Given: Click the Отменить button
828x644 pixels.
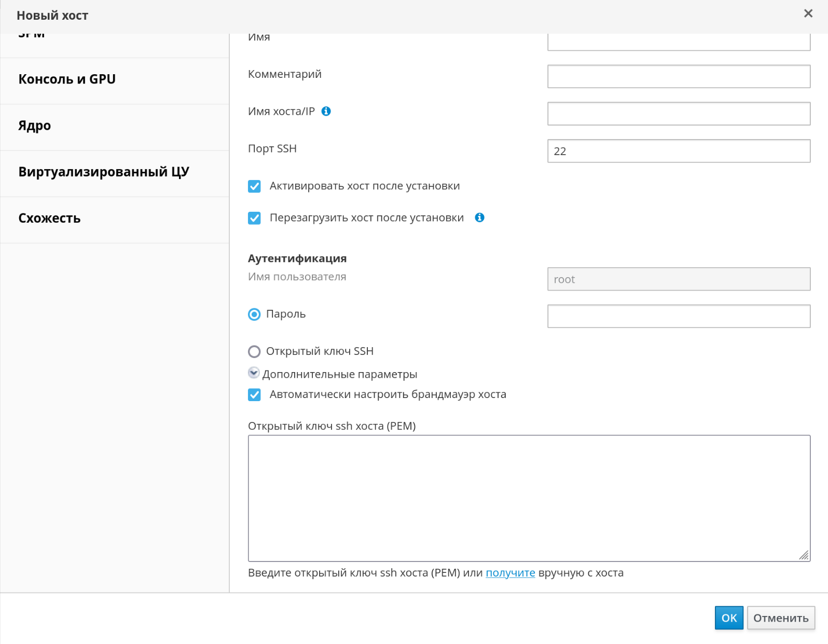Looking at the screenshot, I should (x=780, y=618).
